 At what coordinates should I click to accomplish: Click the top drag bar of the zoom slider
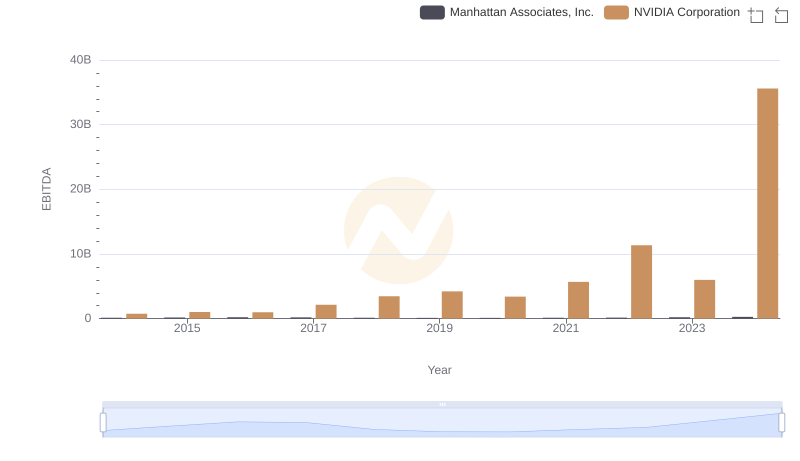[x=442, y=404]
